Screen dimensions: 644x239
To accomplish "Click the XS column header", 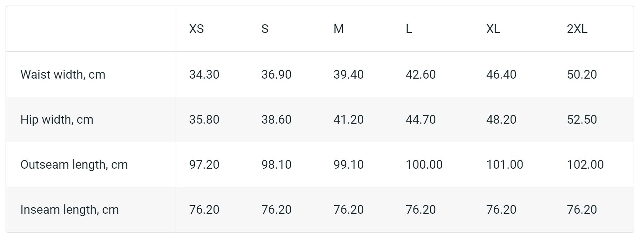I will 196,29.
